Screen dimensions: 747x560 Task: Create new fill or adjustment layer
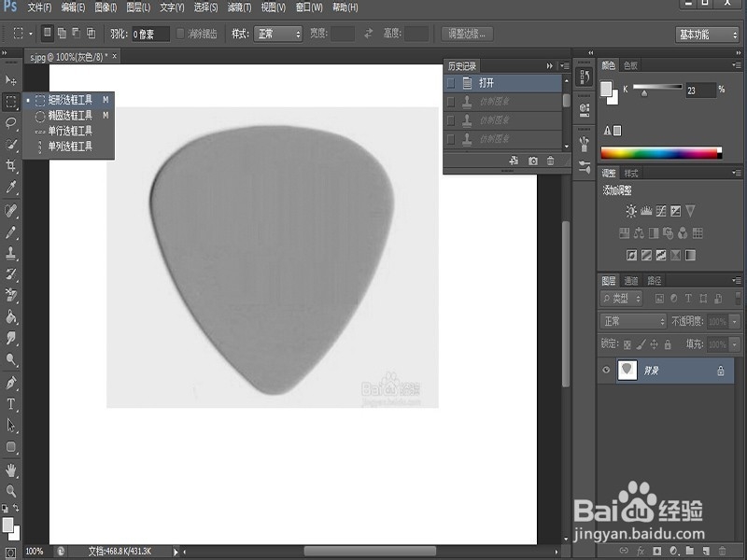pos(673,551)
